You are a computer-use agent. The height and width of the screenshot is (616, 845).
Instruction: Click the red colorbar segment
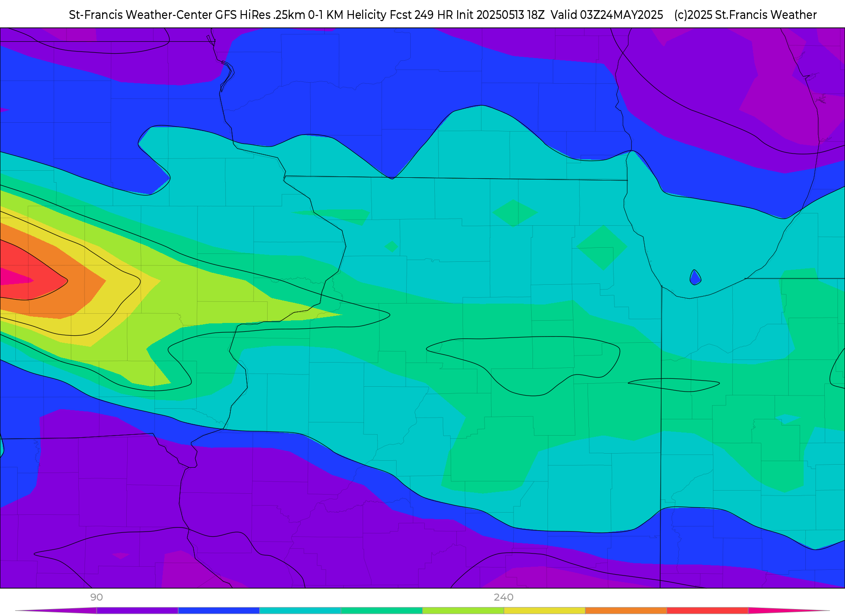click(x=707, y=611)
